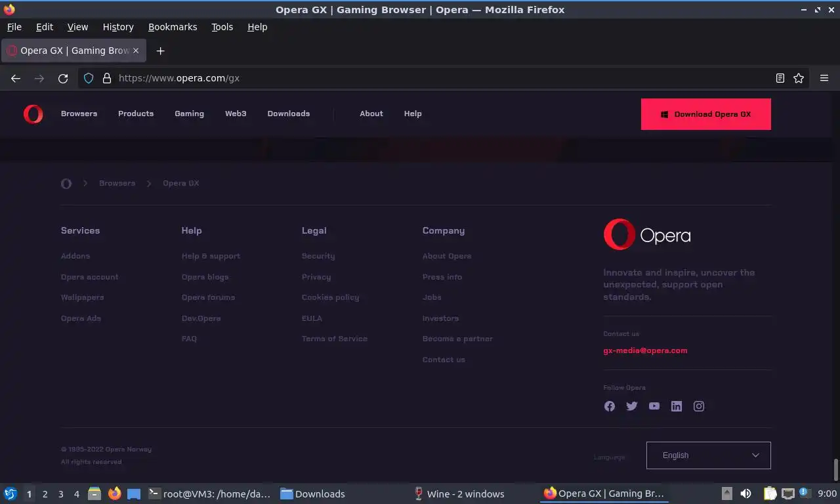Select the Opera GX browser tab
The image size is (840, 504).
coord(73,51)
